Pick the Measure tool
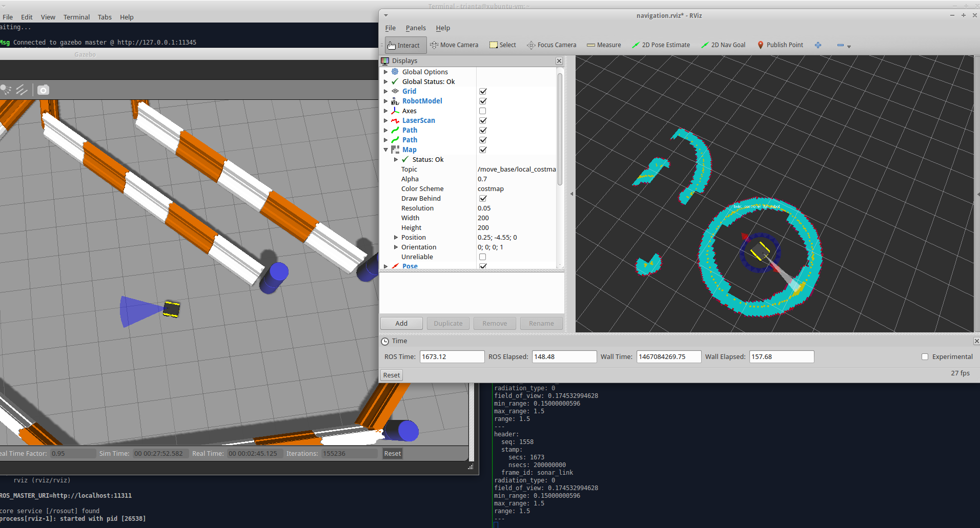 pos(604,45)
